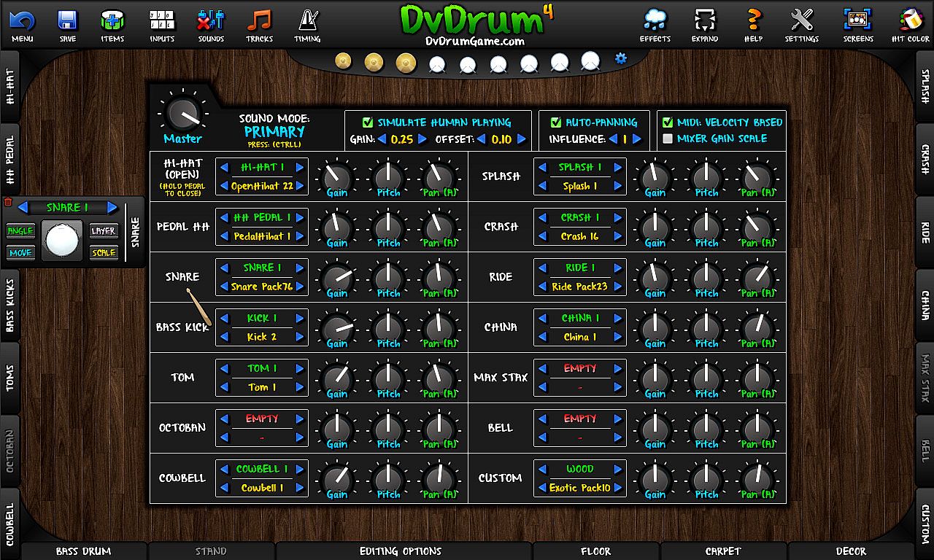Image resolution: width=934 pixels, height=560 pixels.
Task: Increase Influence value with right arrow
Action: (x=636, y=139)
